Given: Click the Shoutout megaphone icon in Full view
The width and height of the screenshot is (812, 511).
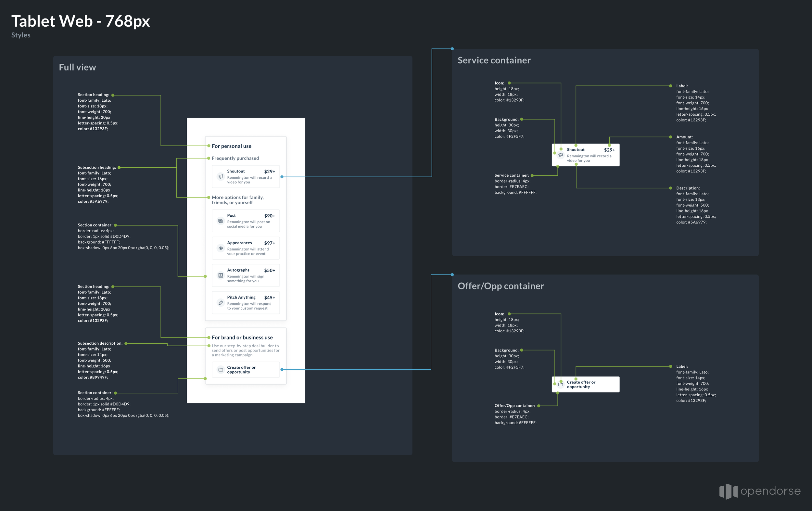Looking at the screenshot, I should 221,176.
